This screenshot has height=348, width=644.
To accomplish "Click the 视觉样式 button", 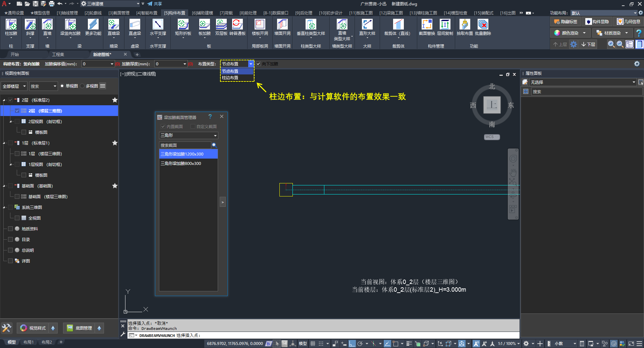I will (33, 328).
